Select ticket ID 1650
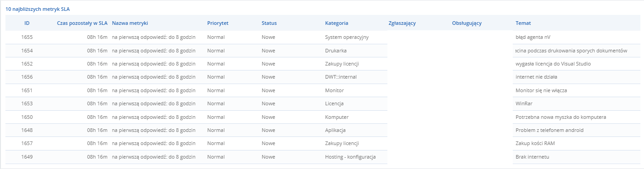644x169 pixels. pyautogui.click(x=27, y=117)
